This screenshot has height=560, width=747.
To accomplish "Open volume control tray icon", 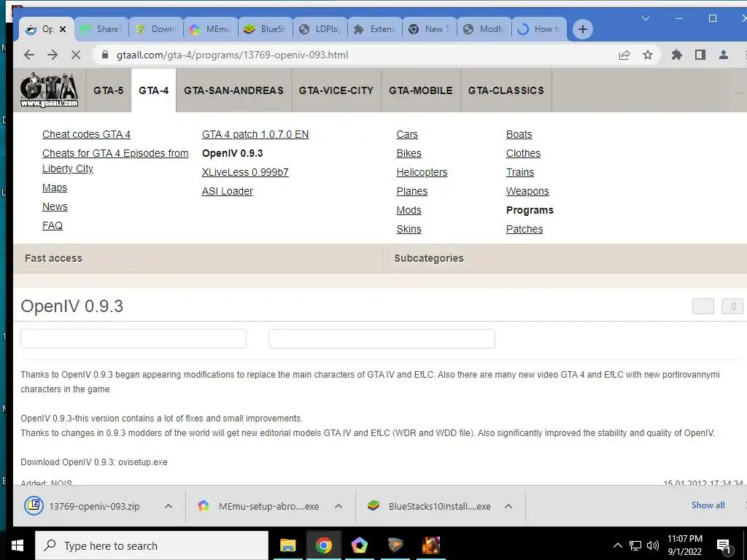I will [x=653, y=545].
